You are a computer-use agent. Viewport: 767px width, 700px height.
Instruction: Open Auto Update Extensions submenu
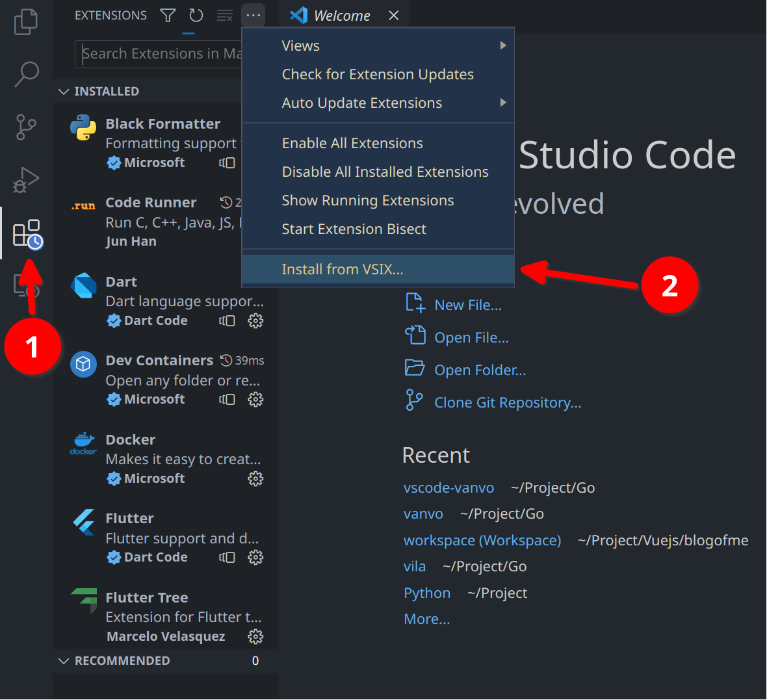point(378,103)
